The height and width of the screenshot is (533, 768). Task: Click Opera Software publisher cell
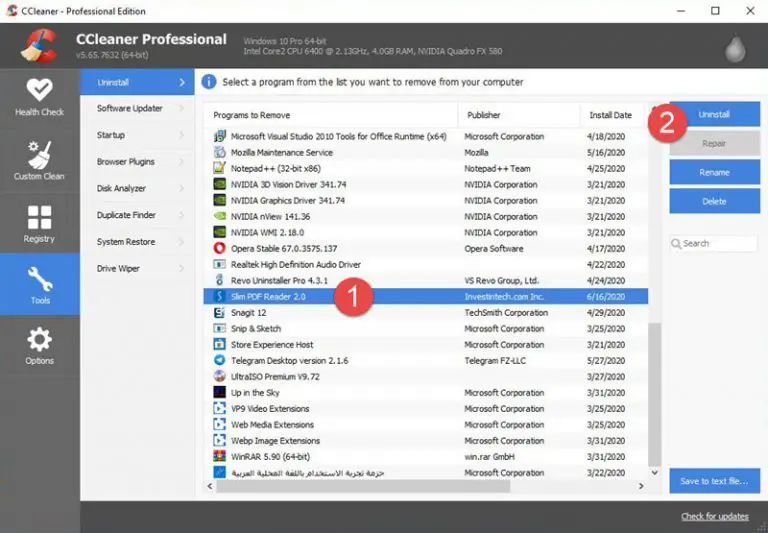[494, 248]
